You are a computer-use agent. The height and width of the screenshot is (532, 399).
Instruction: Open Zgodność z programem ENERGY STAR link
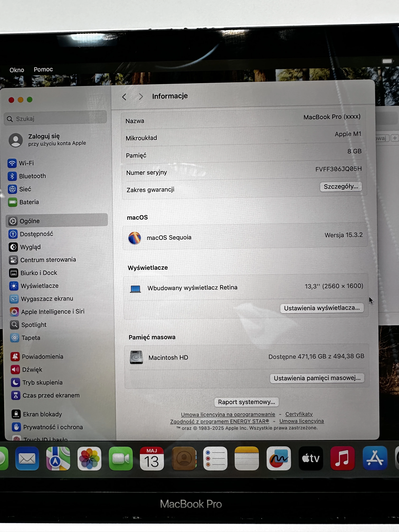(220, 421)
